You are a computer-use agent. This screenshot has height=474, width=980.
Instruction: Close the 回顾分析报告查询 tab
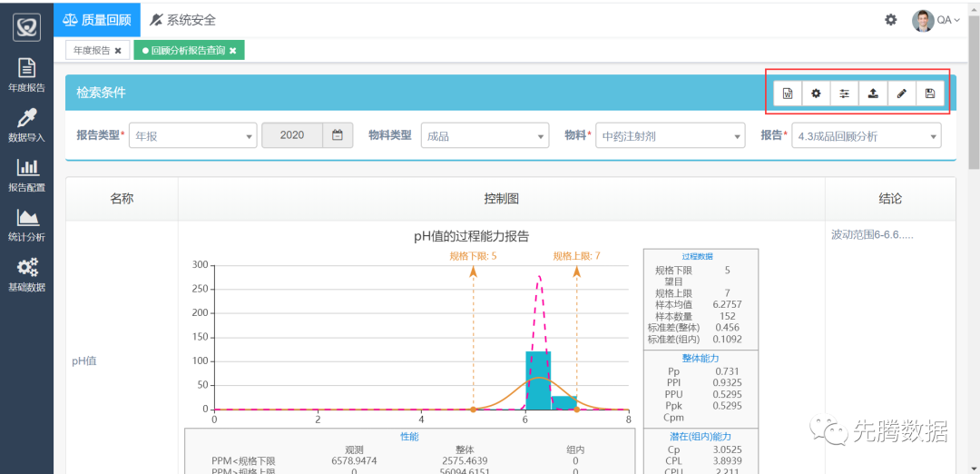click(x=232, y=51)
